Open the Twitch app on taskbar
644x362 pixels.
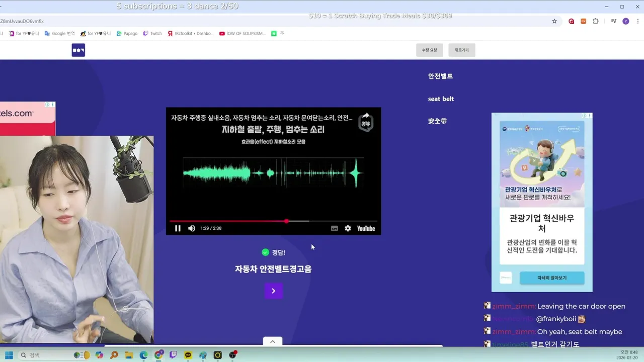point(173,355)
